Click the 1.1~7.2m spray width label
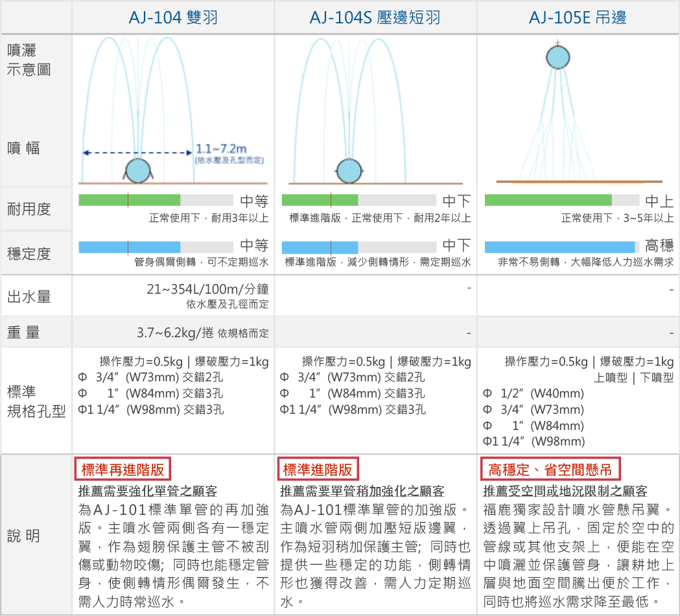This screenshot has width=680, height=616. [221, 148]
